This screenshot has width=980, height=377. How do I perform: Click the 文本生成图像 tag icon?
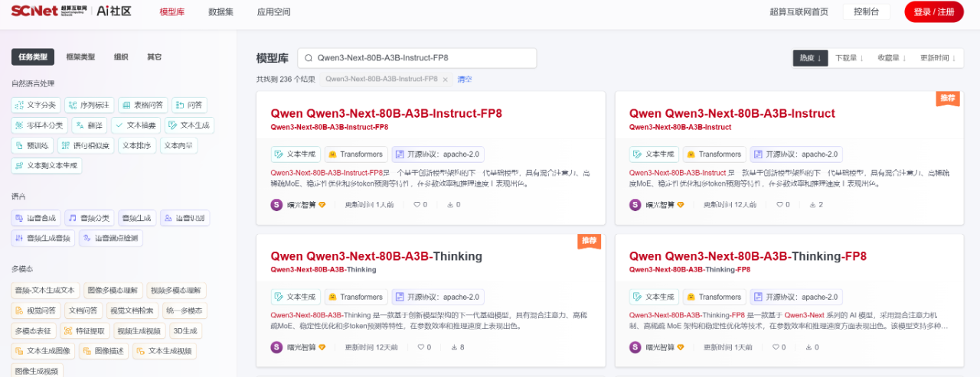click(20, 351)
